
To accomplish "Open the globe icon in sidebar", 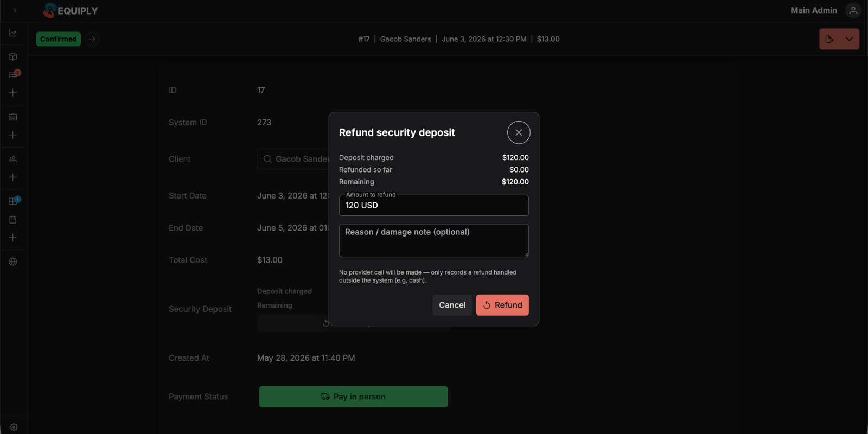I will [x=13, y=261].
